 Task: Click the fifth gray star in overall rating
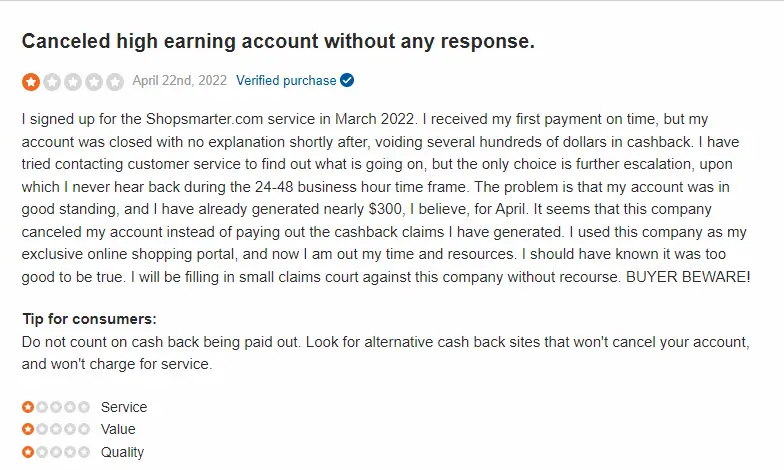click(x=114, y=82)
